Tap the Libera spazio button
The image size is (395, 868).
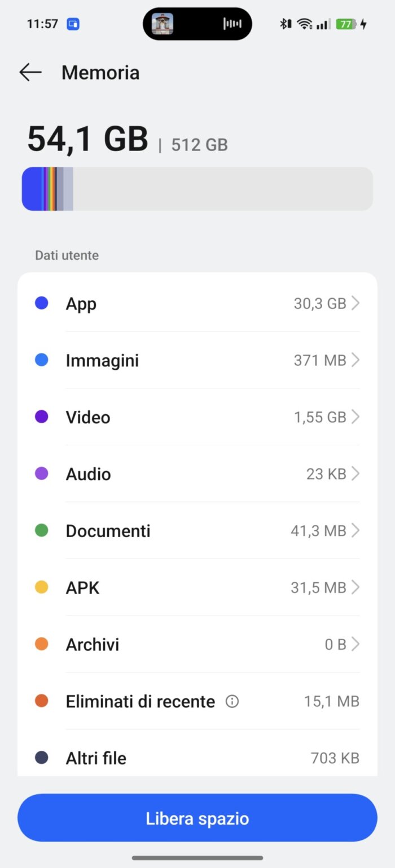click(197, 818)
